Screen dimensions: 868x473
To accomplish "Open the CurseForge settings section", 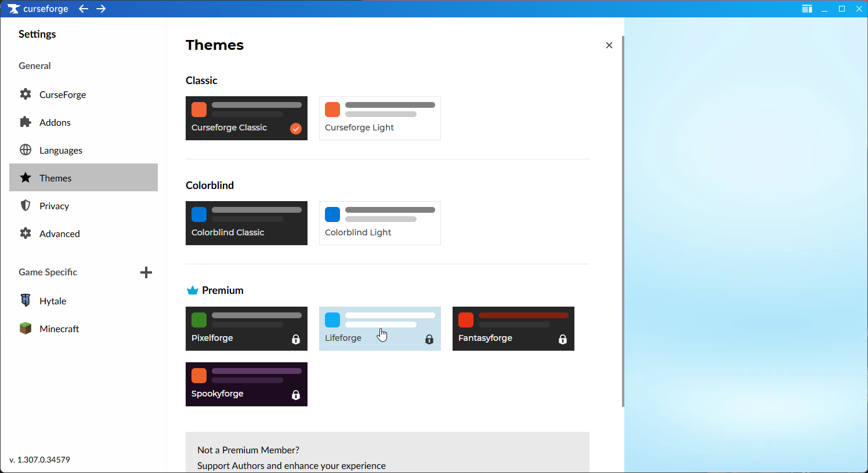I will click(84, 94).
